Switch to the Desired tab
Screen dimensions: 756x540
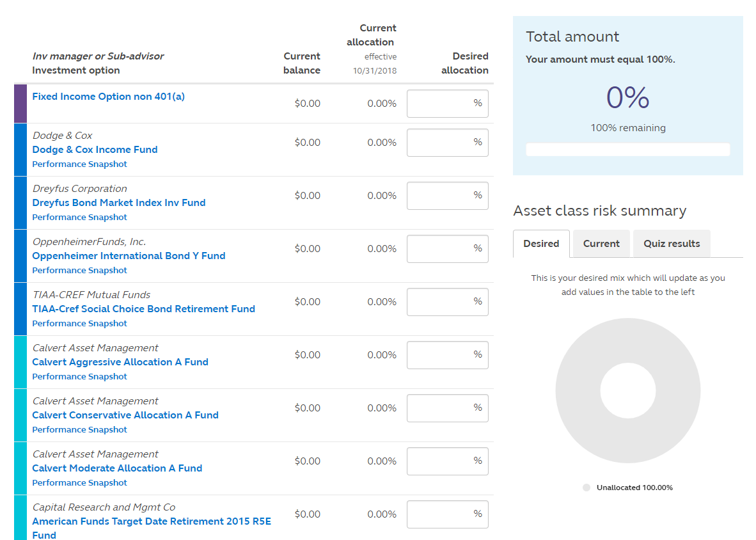(542, 244)
